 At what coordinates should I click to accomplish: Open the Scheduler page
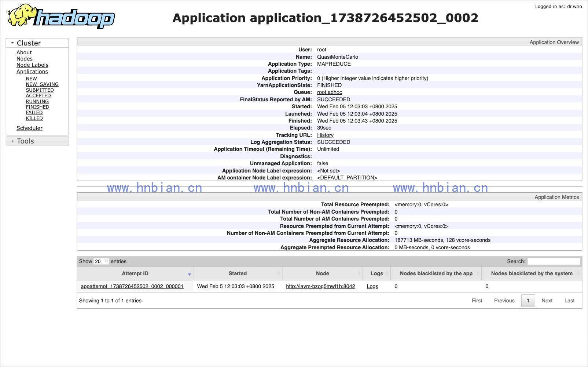coord(29,128)
